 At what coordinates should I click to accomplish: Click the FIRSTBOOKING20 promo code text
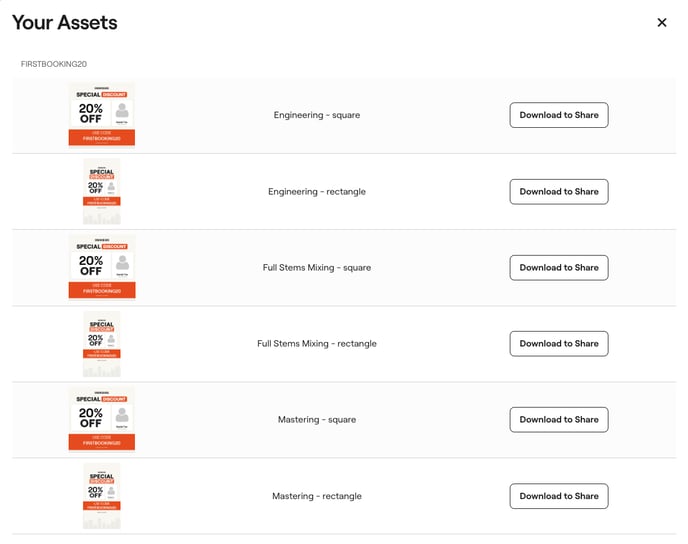tap(54, 64)
